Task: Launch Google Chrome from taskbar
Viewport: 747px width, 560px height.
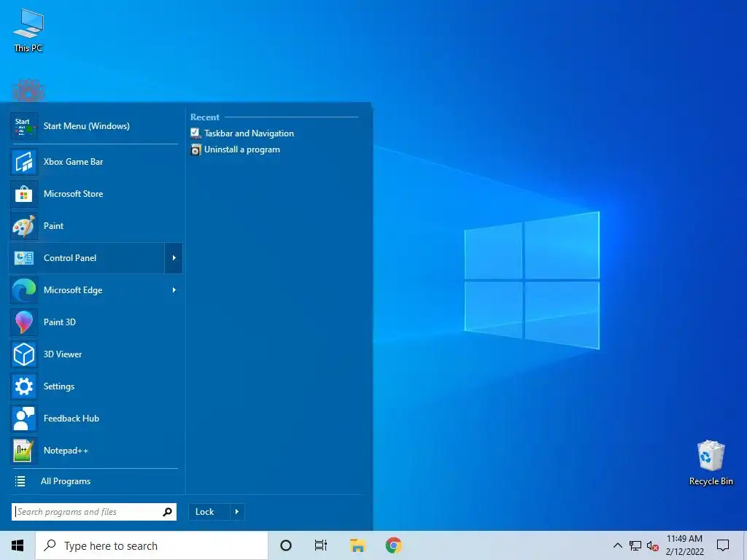Action: 393,545
